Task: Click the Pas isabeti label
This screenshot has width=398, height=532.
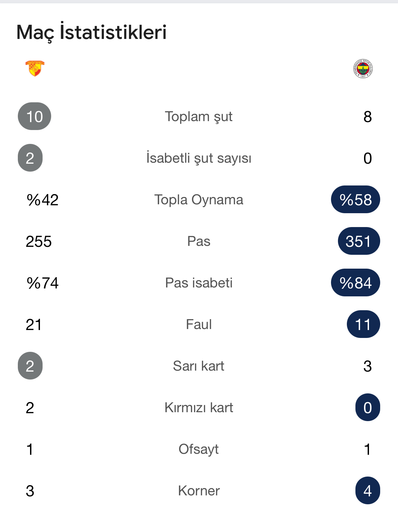Action: click(x=199, y=283)
